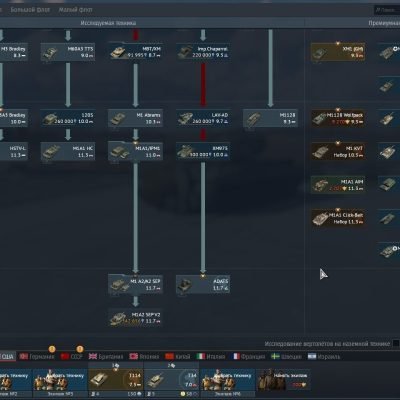This screenshot has width=400, height=400.
Task: Select the HSTV-L vehicle card
Action: [13, 151]
